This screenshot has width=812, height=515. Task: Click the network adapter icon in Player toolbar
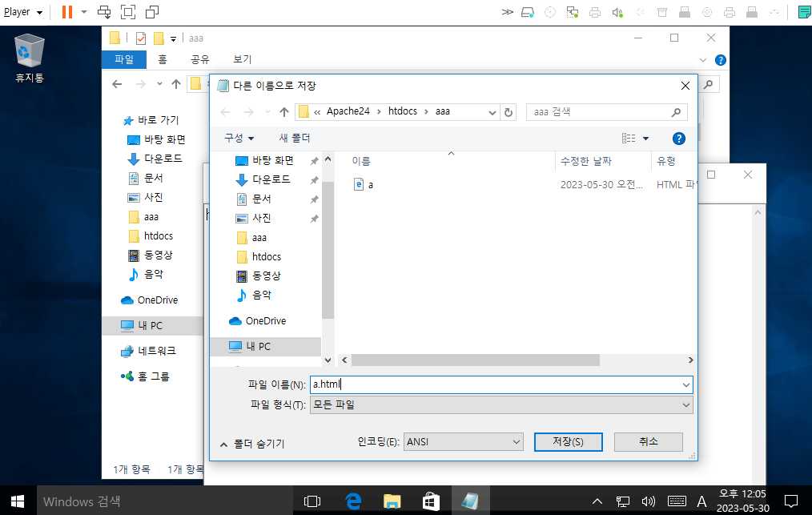click(573, 13)
